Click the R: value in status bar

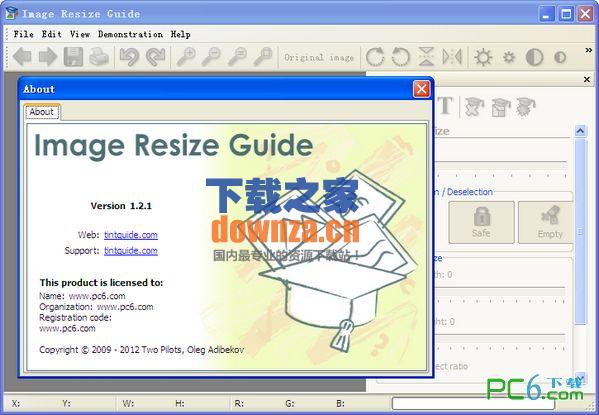point(239,403)
